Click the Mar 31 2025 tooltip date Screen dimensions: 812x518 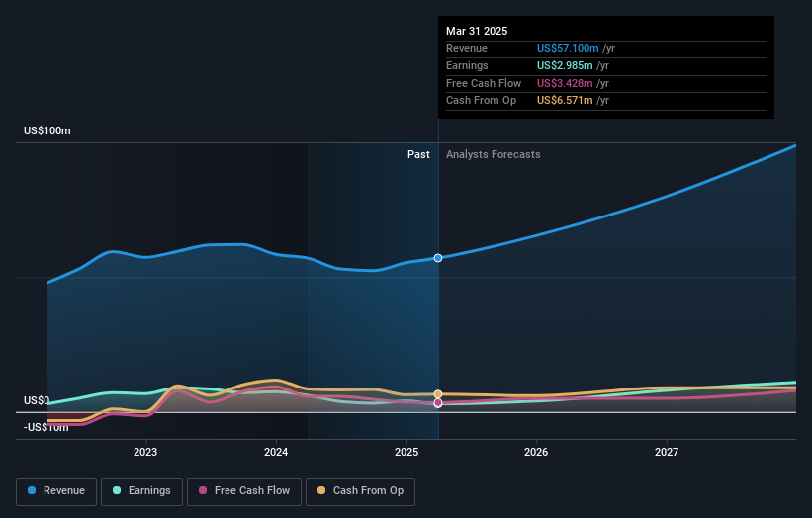pos(477,31)
